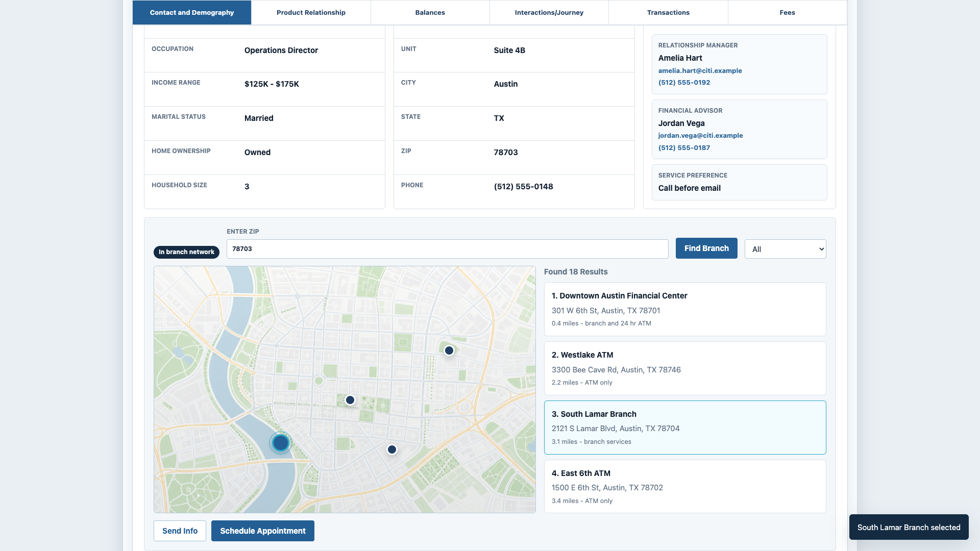Select Westlake ATM result card
Image resolution: width=980 pixels, height=551 pixels.
(685, 368)
